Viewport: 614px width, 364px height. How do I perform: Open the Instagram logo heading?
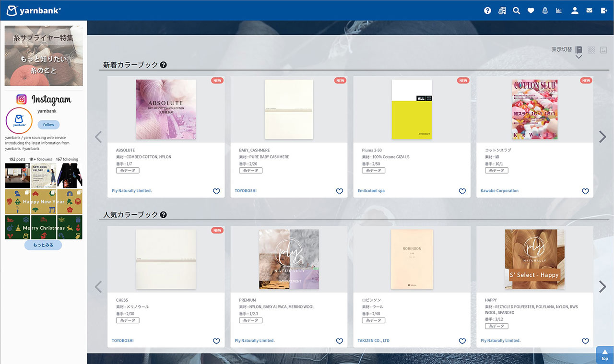coord(44,100)
